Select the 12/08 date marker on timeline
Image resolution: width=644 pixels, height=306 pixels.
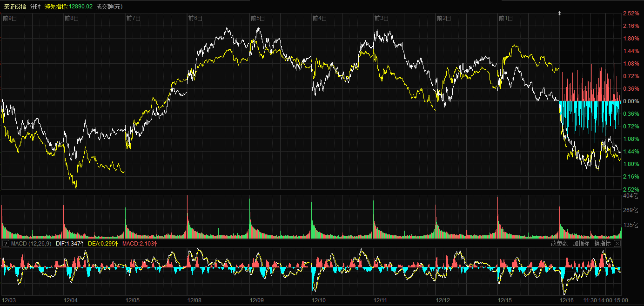click(195, 300)
